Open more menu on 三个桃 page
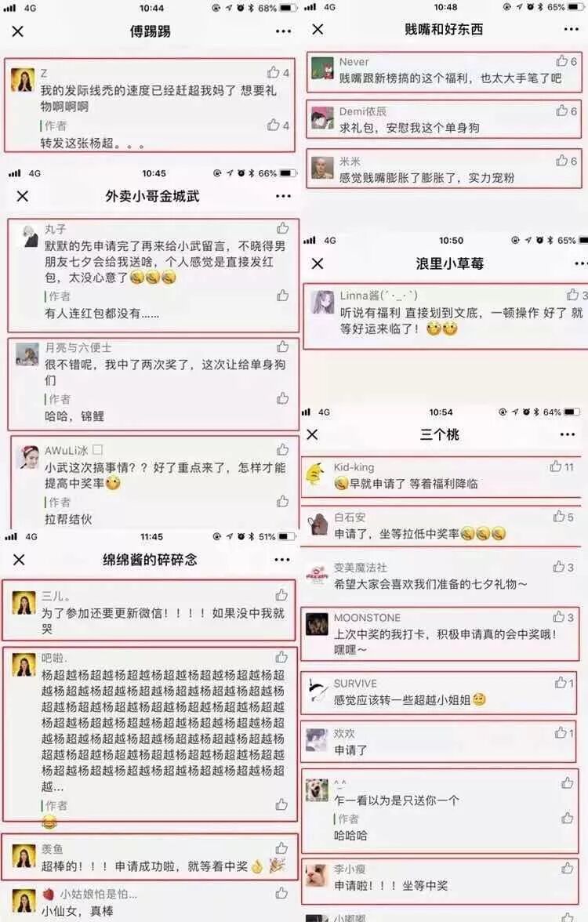This screenshot has width=588, height=922. [x=568, y=434]
